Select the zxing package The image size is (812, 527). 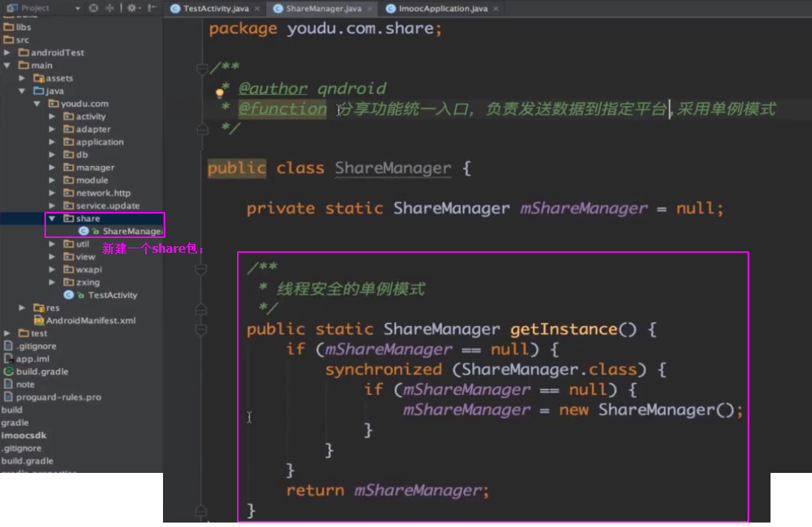click(81, 282)
